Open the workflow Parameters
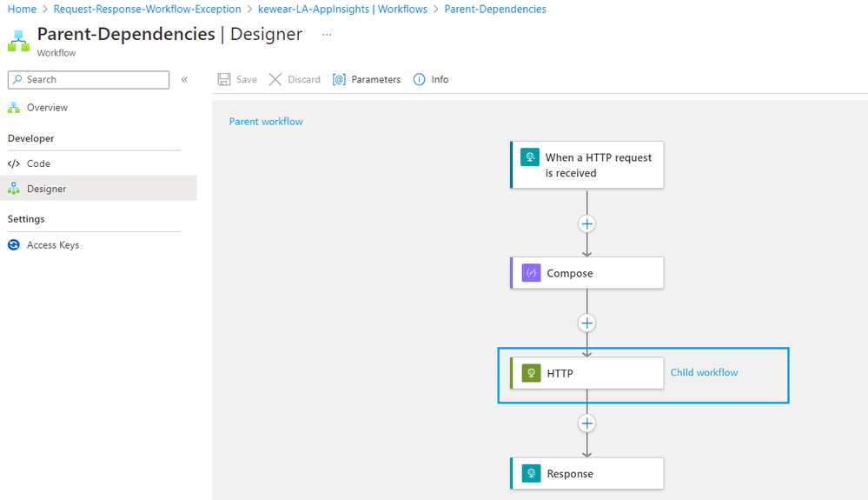This screenshot has width=868, height=500. coord(367,79)
